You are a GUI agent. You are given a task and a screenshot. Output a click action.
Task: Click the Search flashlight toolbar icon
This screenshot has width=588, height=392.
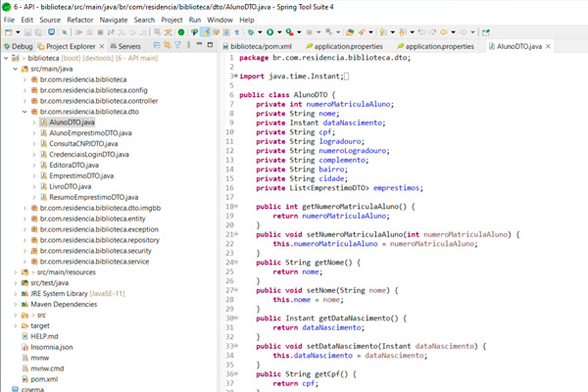(x=361, y=32)
